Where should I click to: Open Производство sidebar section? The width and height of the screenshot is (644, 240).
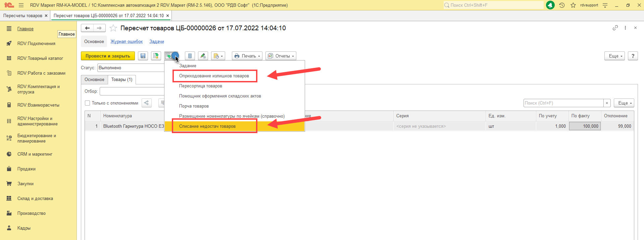pyautogui.click(x=32, y=213)
